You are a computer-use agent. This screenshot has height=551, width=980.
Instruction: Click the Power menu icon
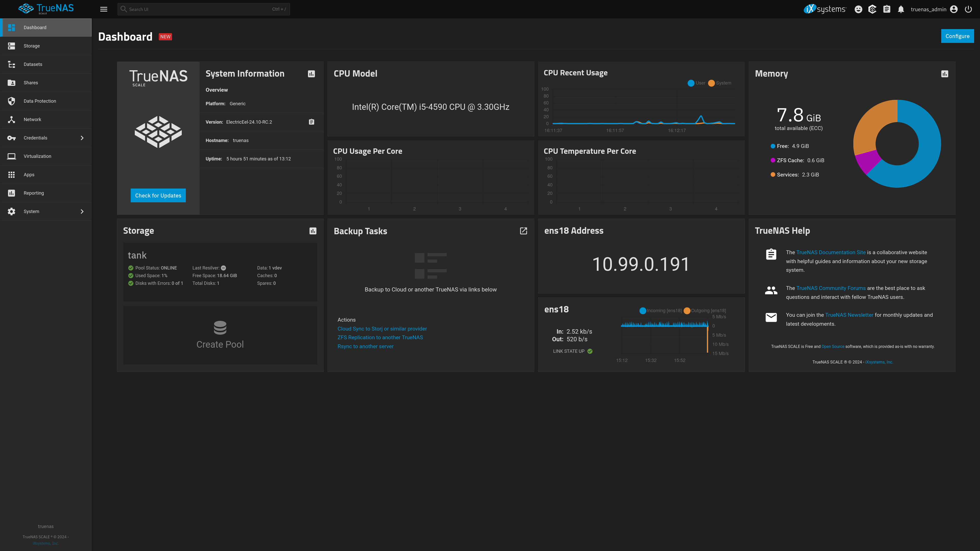pos(968,9)
